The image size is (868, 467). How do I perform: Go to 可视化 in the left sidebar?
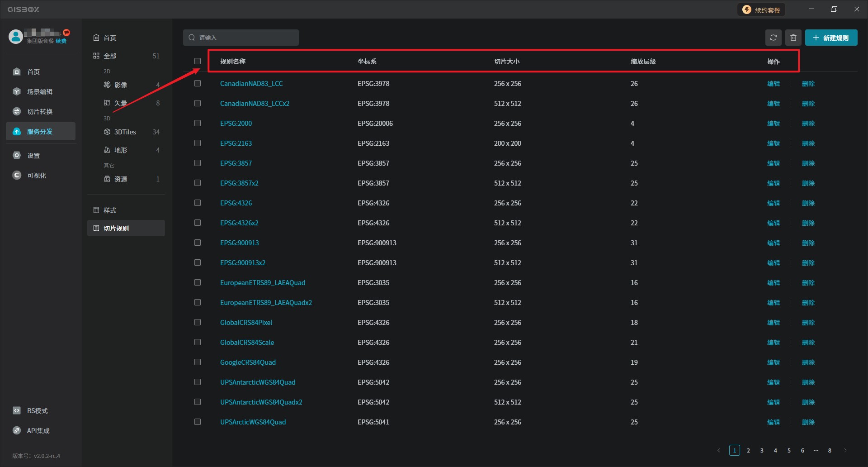pyautogui.click(x=36, y=176)
